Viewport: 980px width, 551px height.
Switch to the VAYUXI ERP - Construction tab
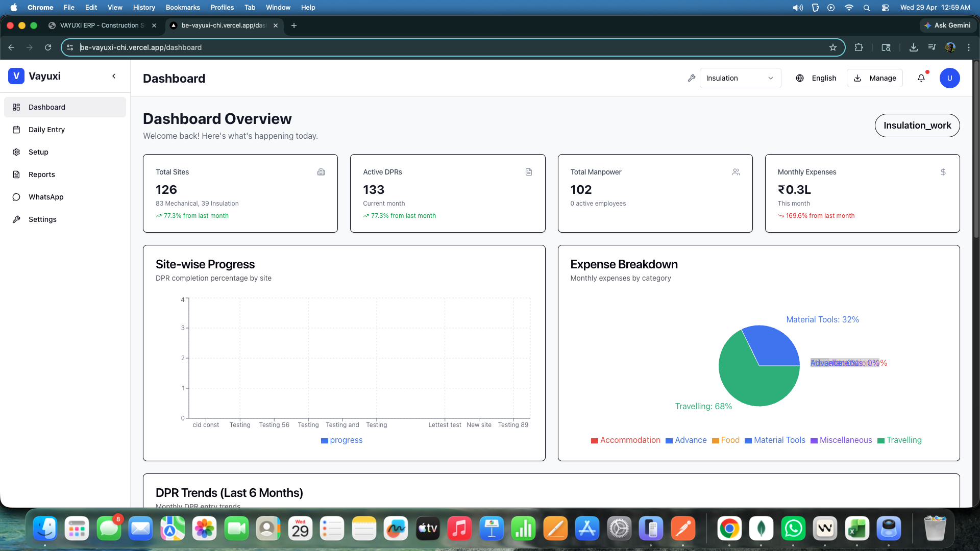102,26
